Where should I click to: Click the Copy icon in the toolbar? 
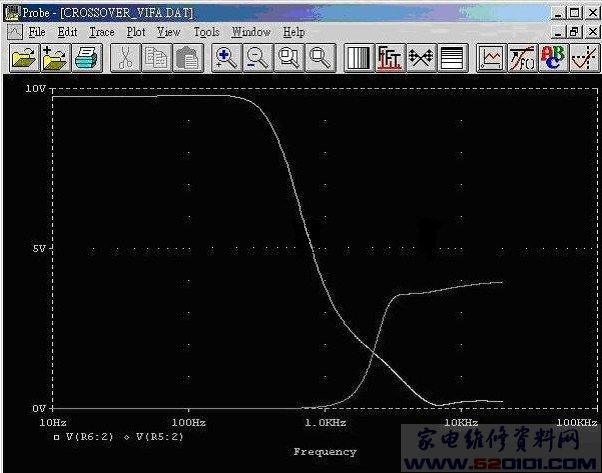pos(157,58)
